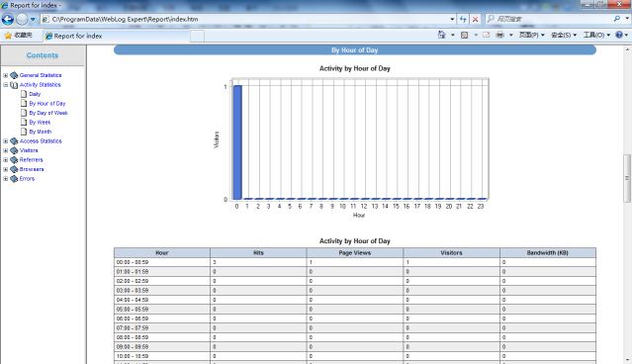Viewport: 632px width, 364px height.
Task: Open the By Month report link
Action: pyautogui.click(x=40, y=132)
